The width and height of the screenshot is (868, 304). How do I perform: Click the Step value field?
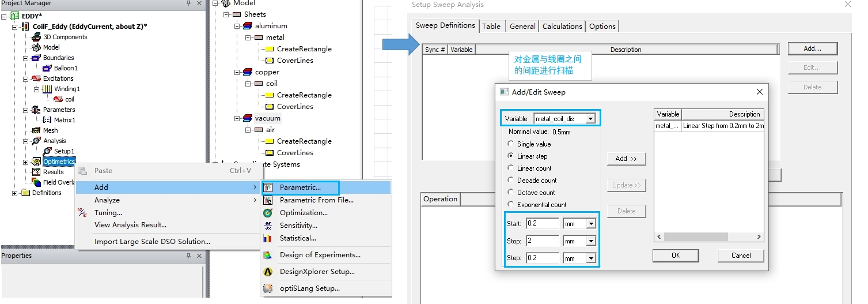(543, 258)
